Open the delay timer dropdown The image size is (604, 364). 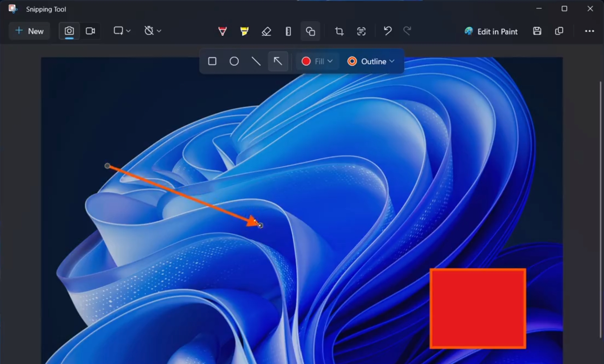click(x=153, y=31)
